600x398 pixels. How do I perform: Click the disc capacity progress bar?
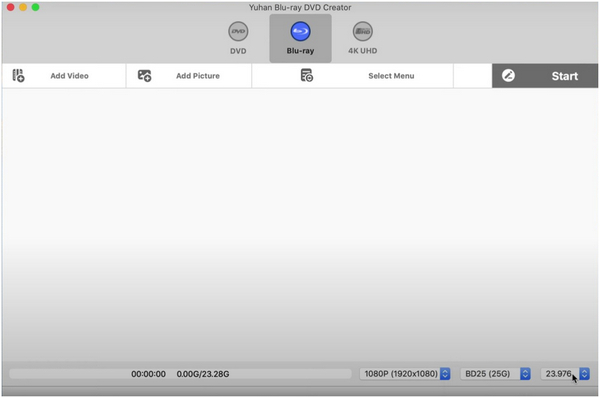tap(180, 374)
